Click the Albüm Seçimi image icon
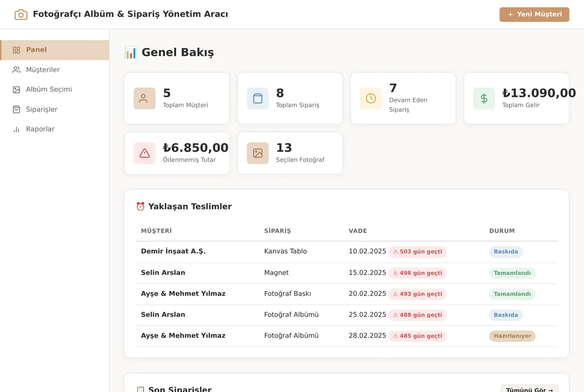584x392 pixels. [17, 89]
